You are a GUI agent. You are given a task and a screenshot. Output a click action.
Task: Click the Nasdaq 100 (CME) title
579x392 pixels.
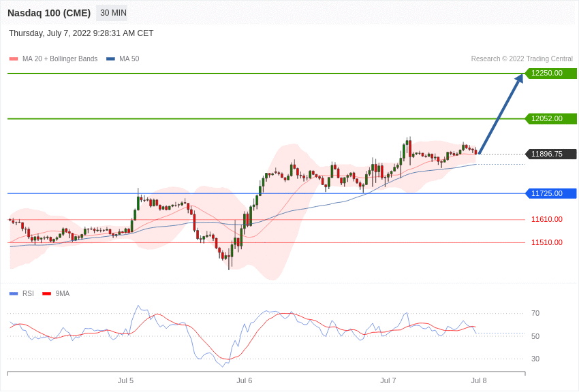point(49,13)
